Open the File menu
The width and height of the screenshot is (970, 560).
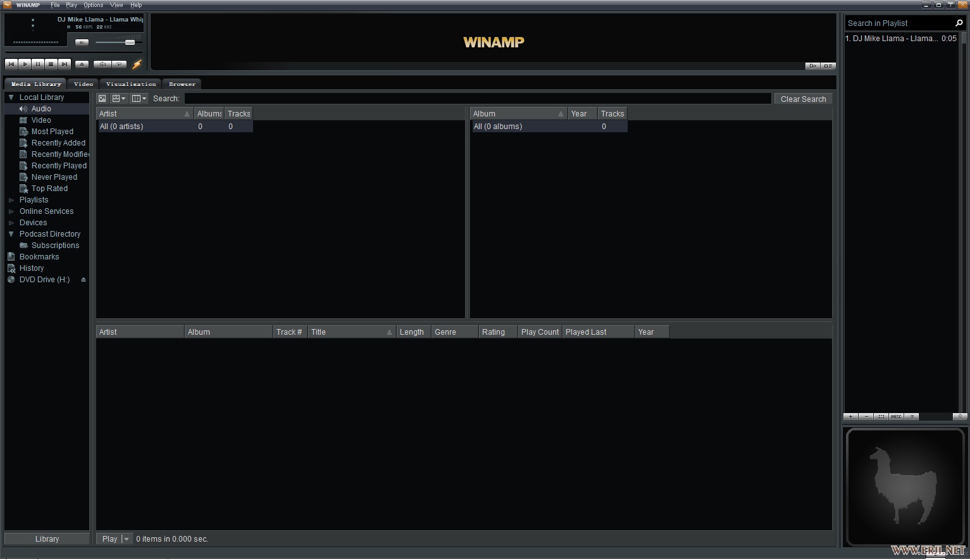pyautogui.click(x=55, y=5)
